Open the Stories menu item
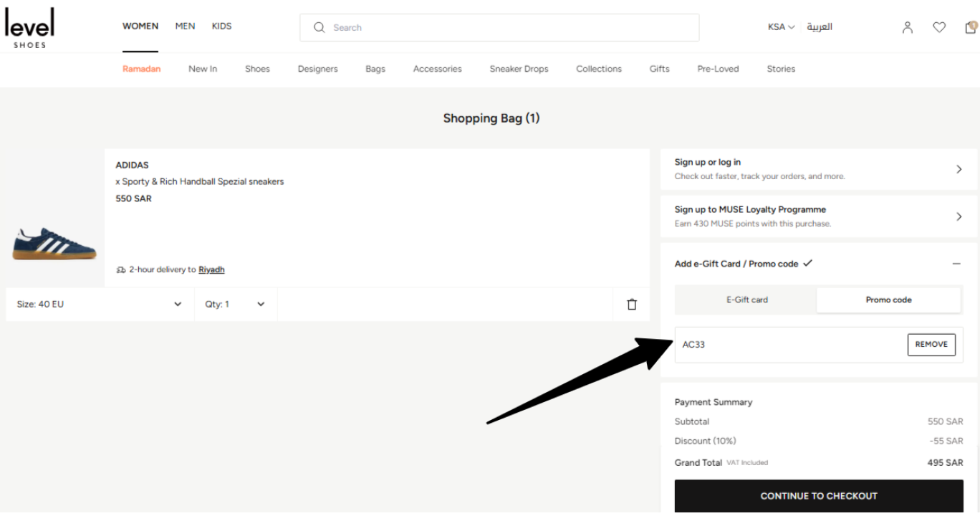Image resolution: width=980 pixels, height=516 pixels. pos(781,69)
